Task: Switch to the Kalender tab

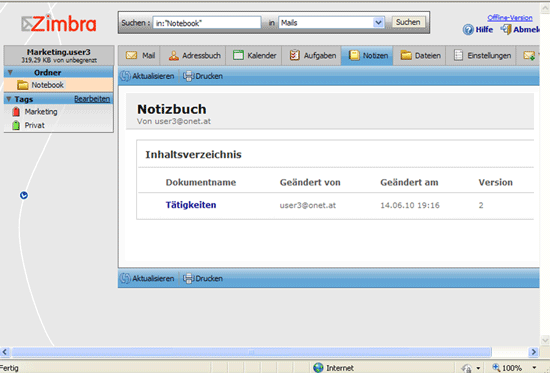Action: (255, 55)
